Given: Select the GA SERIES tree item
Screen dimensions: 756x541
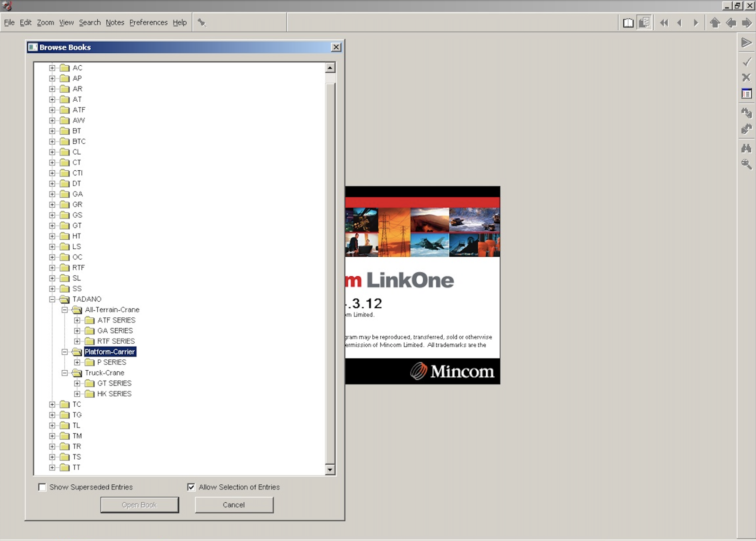Looking at the screenshot, I should click(x=115, y=331).
